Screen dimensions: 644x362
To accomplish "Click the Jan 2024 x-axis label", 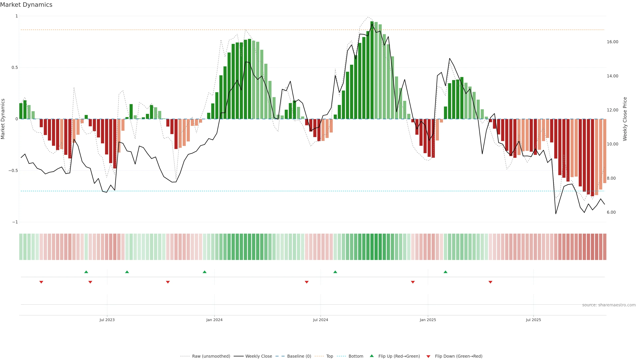I will (x=214, y=320).
